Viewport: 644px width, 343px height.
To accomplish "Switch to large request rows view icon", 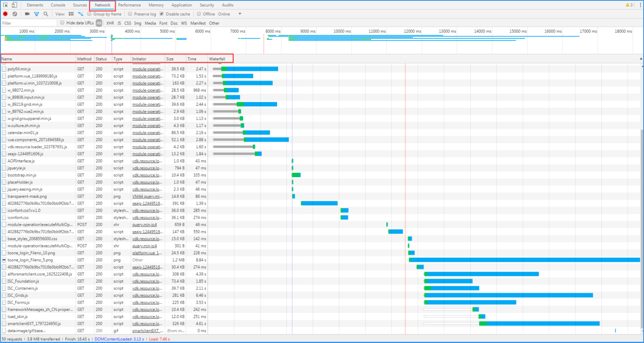I will 71,14.
